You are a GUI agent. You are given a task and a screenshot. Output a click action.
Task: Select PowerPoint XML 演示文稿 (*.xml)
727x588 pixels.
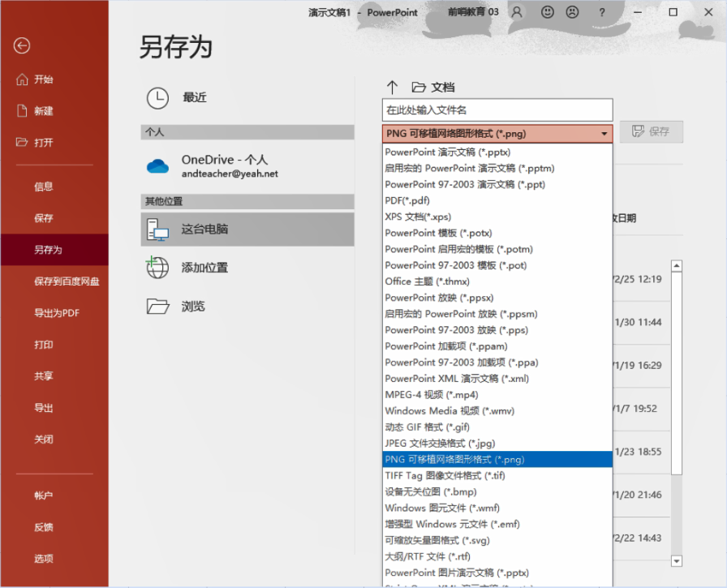point(497,379)
